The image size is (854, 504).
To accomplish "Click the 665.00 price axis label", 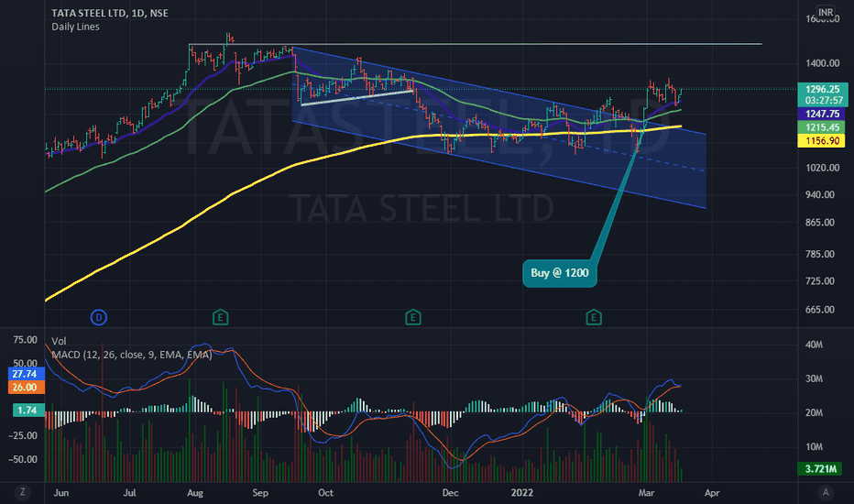I will click(x=820, y=310).
